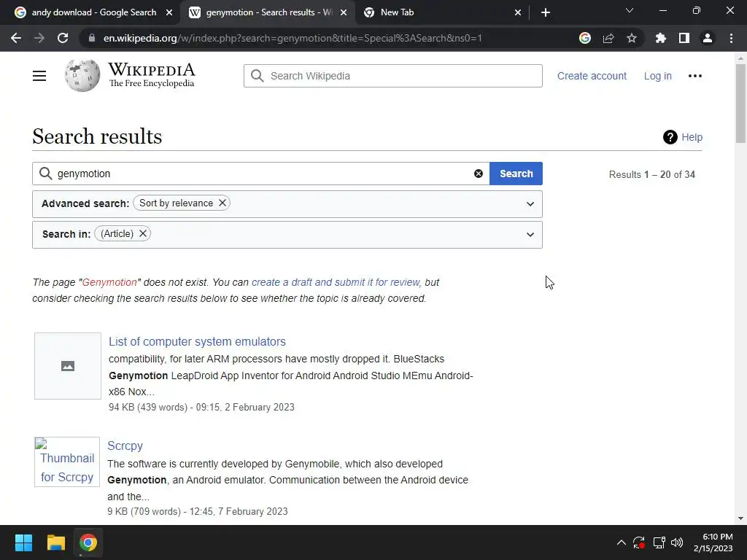Open List of computer system emulators result
The width and height of the screenshot is (747, 560).
point(197,341)
